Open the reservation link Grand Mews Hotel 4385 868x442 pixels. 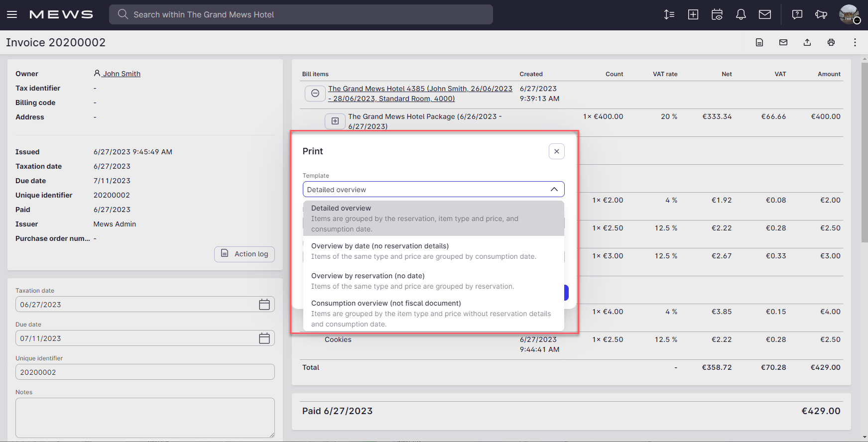click(420, 94)
